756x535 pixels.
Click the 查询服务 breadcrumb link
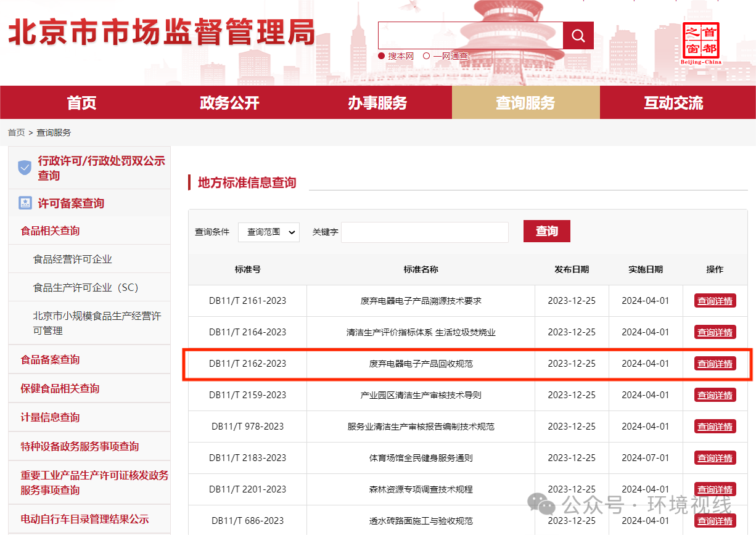pyautogui.click(x=54, y=133)
